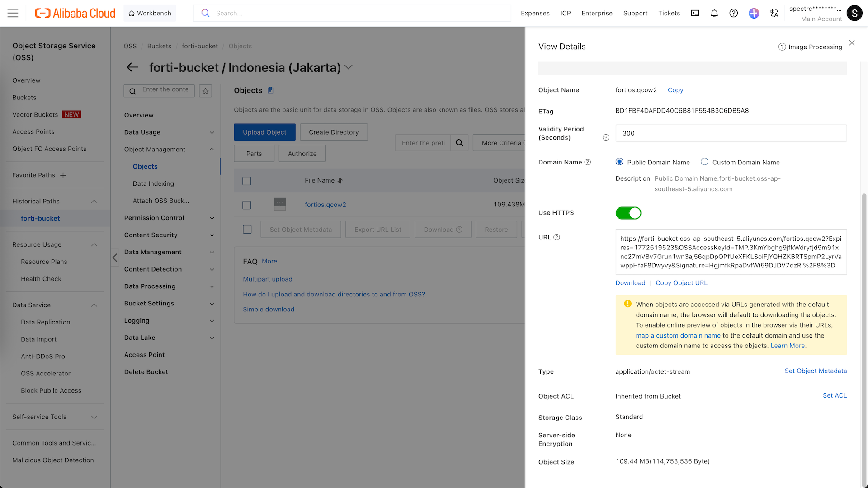Click the Validity Period input field

[x=731, y=133]
